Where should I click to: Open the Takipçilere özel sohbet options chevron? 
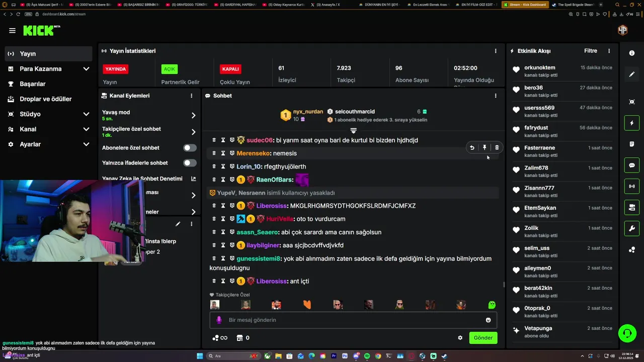193,132
